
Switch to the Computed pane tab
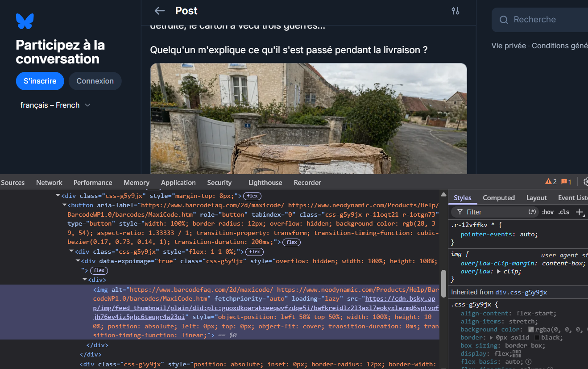click(x=499, y=197)
